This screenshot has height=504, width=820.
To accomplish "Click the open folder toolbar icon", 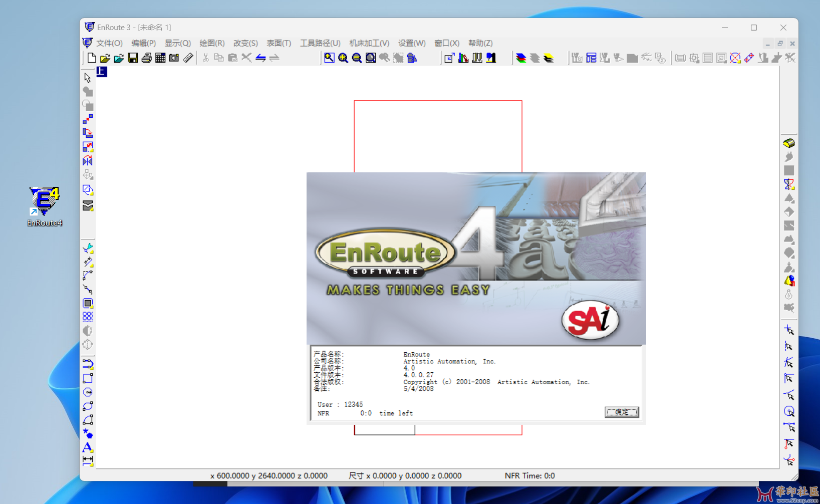I will (x=105, y=58).
